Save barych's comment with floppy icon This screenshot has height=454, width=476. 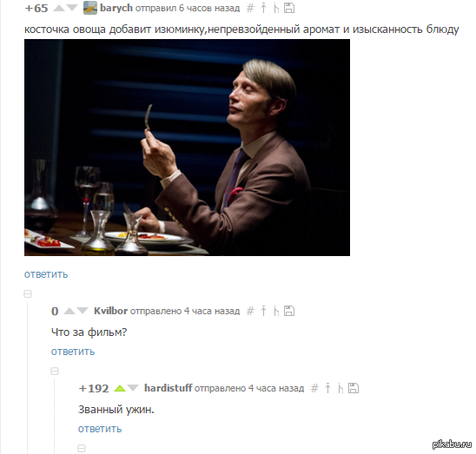(x=289, y=8)
